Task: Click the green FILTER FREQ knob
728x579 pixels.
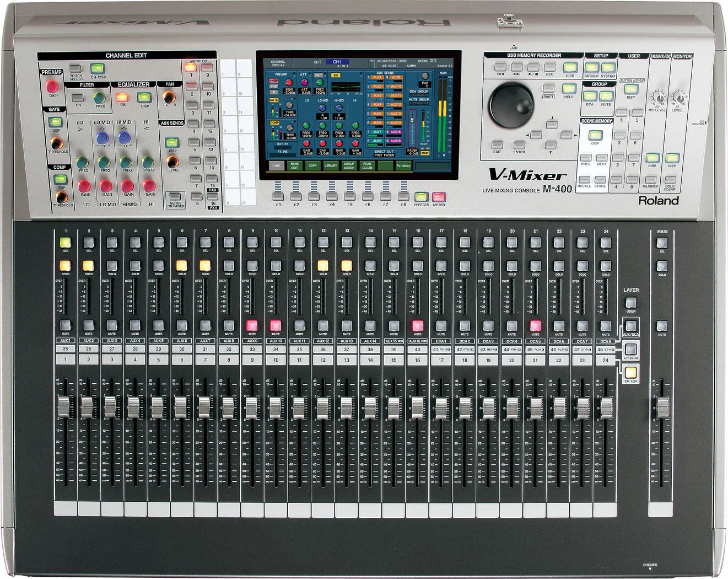Action: click(x=100, y=98)
